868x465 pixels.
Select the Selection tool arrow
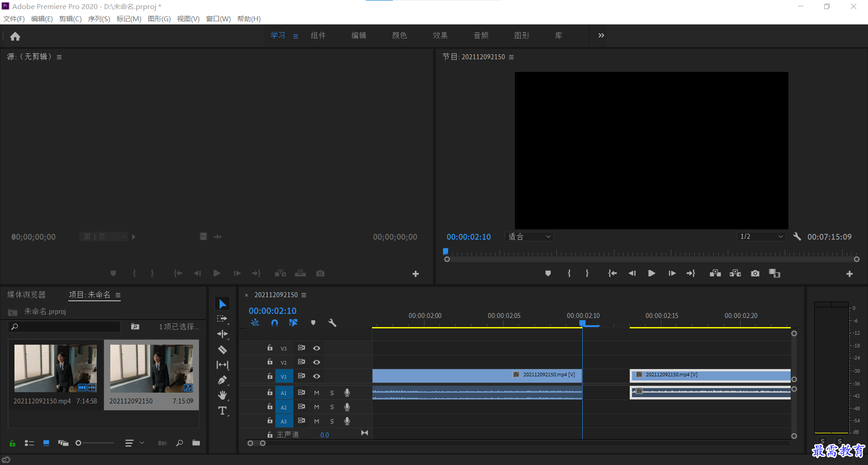(x=222, y=304)
